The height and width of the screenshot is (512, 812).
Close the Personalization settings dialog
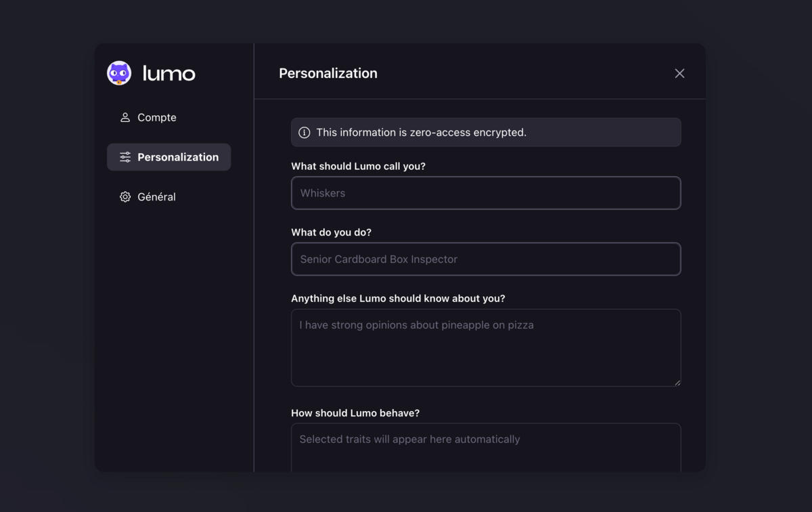679,73
